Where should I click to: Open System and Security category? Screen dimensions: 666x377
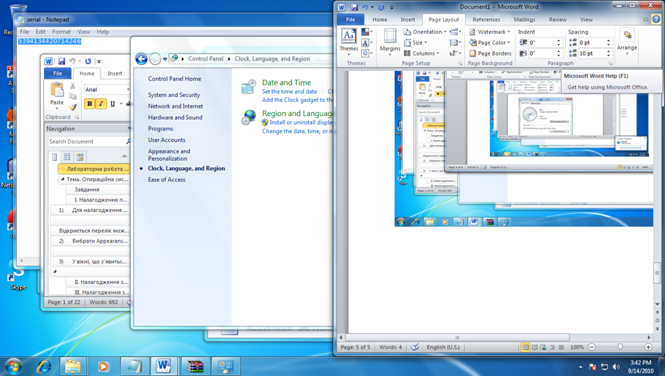174,95
